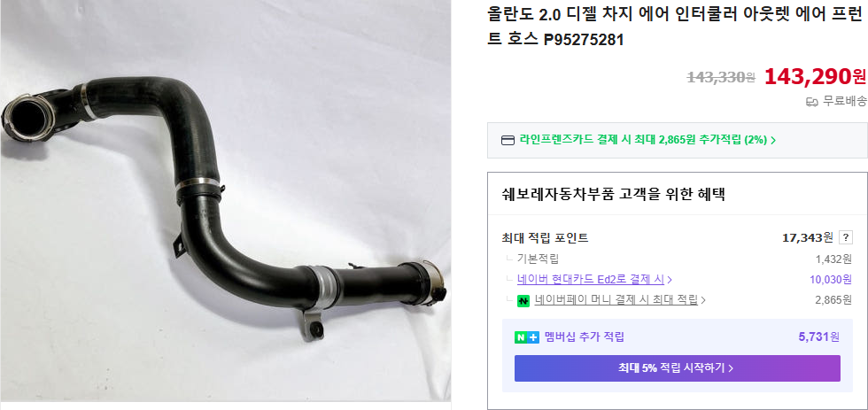Screen dimensions: 868x410
Task: Open the 네이버 현대카드 Ed2로 결제 시 link
Action: pos(591,280)
